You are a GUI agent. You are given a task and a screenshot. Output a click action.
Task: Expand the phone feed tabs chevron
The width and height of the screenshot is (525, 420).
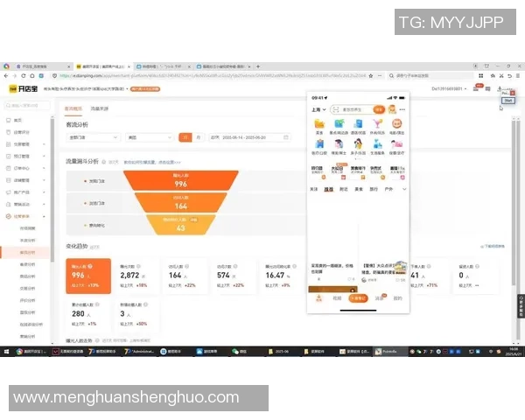click(x=404, y=189)
